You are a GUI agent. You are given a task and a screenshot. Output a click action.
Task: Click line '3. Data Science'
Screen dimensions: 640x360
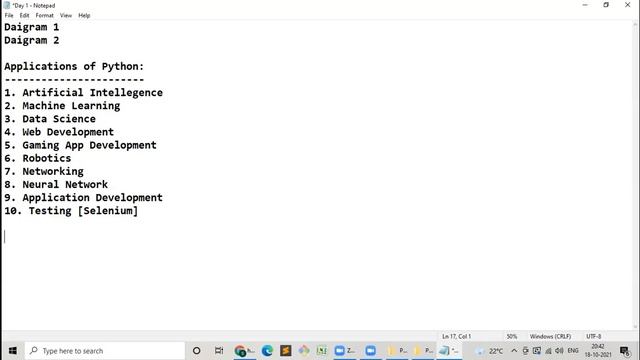[50, 119]
